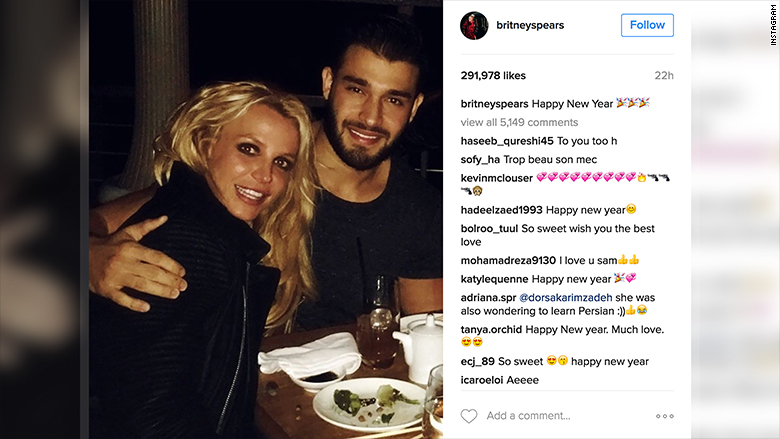Viewport: 780px width, 439px height.
Task: Open the 291,978 likes list
Action: (x=493, y=76)
